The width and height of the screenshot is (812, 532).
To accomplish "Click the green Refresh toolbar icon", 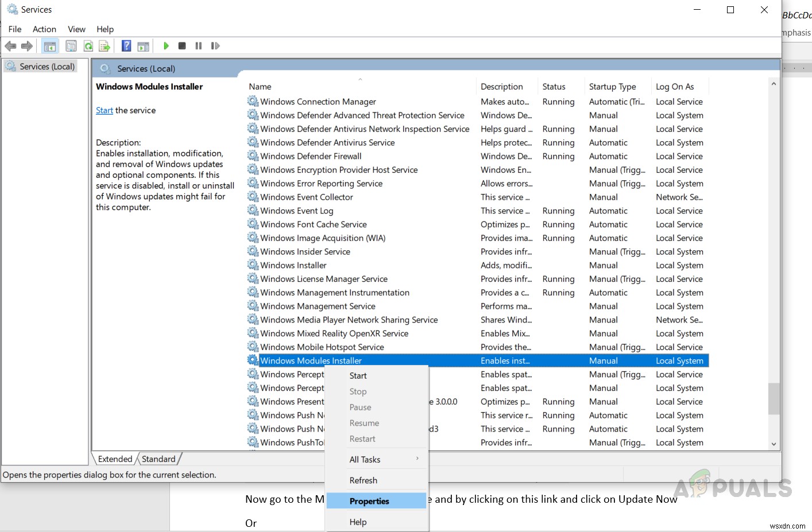I will click(x=88, y=46).
